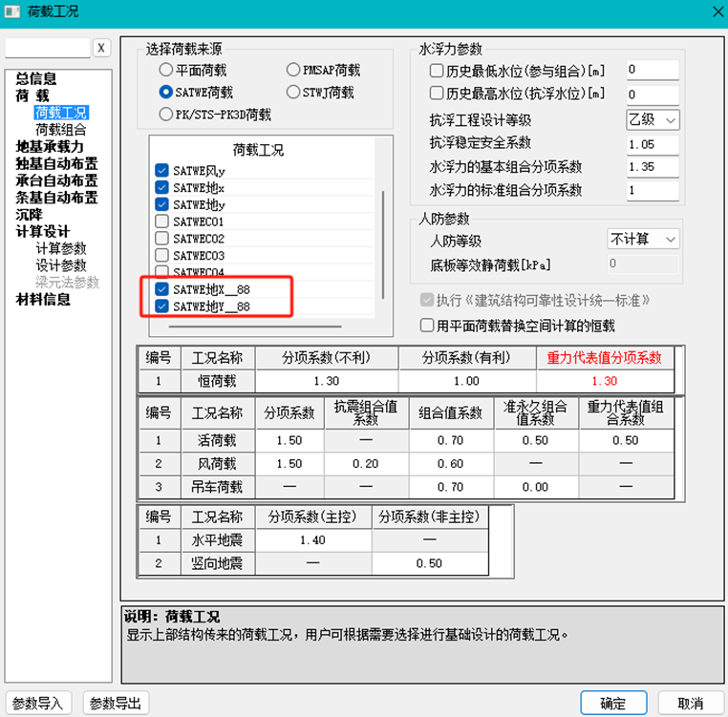Click 恒载 favorable factor cell 1.00

466,381
